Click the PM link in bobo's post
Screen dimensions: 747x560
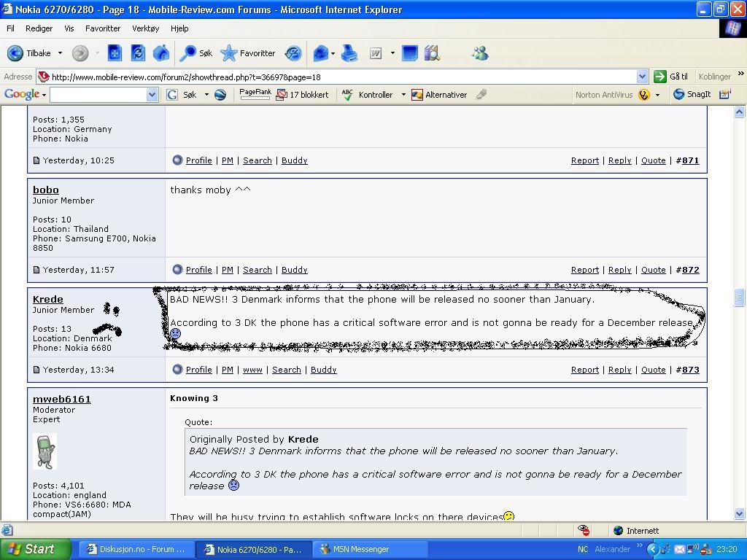coord(228,270)
